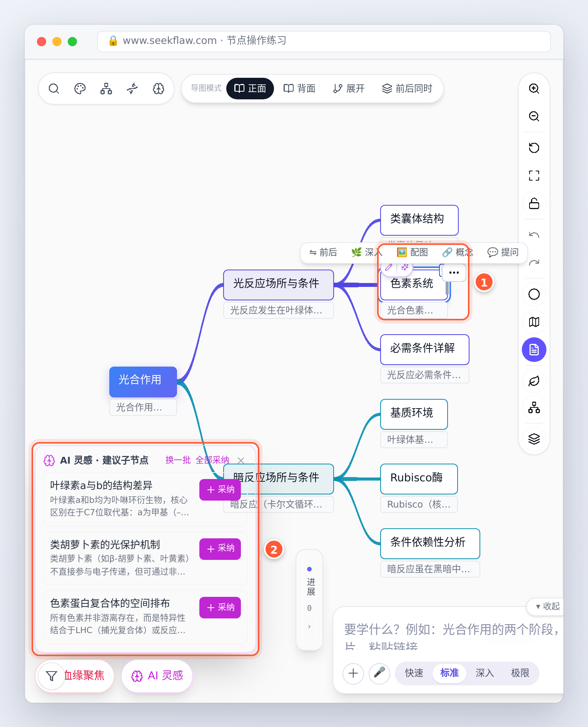Image resolution: width=588 pixels, height=727 pixels.
Task: Click the microphone voice input button
Action: click(379, 673)
